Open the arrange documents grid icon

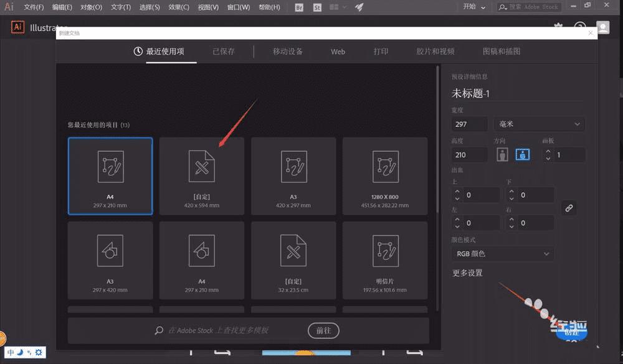pos(334,7)
